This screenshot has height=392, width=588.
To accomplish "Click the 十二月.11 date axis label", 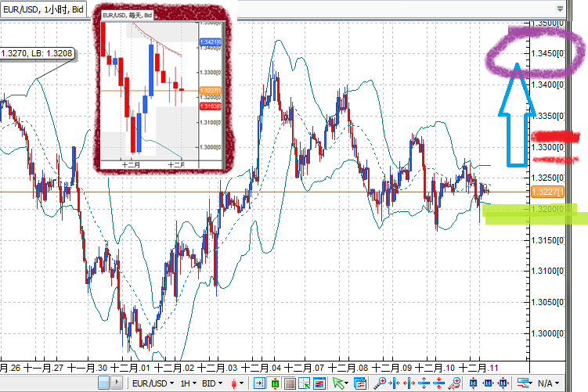I will (478, 368).
